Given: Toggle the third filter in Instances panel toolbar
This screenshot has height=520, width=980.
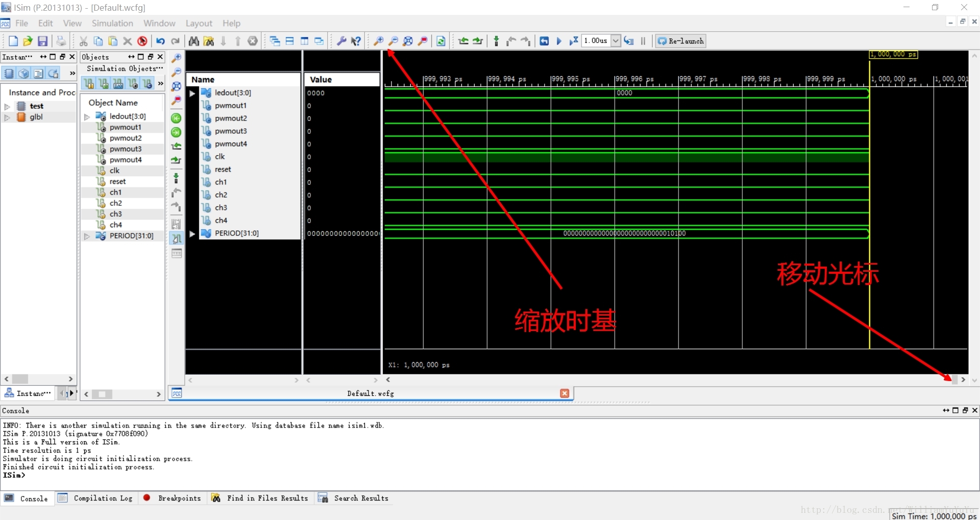Looking at the screenshot, I should point(38,73).
